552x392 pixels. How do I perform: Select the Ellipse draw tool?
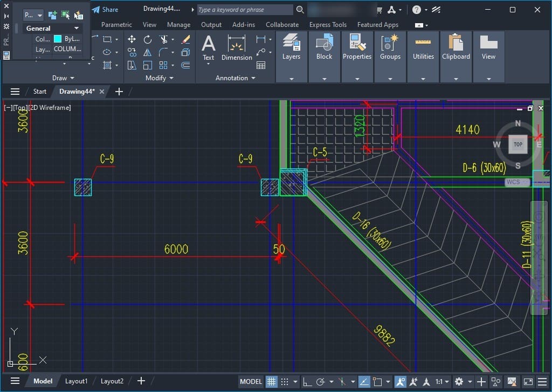click(107, 52)
